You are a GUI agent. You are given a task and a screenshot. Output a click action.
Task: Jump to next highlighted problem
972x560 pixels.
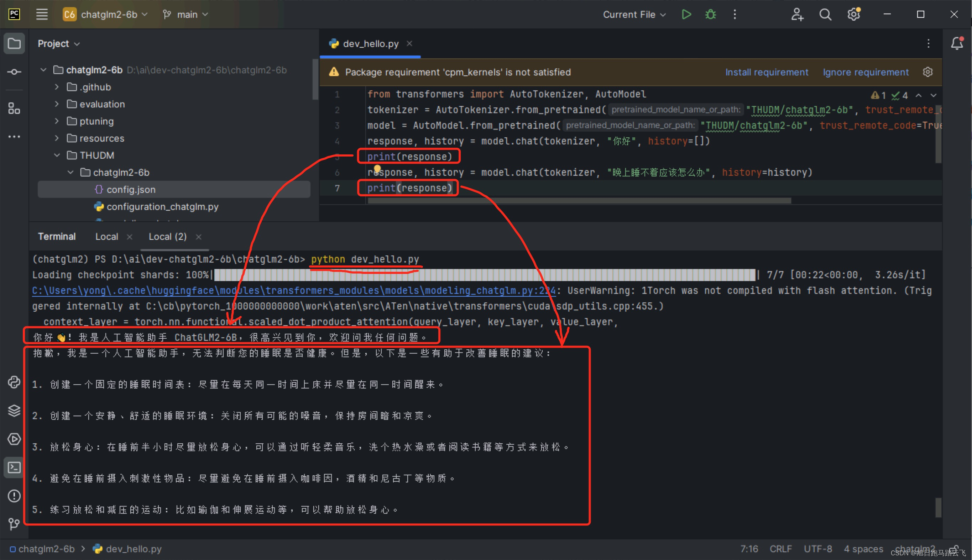coord(934,95)
